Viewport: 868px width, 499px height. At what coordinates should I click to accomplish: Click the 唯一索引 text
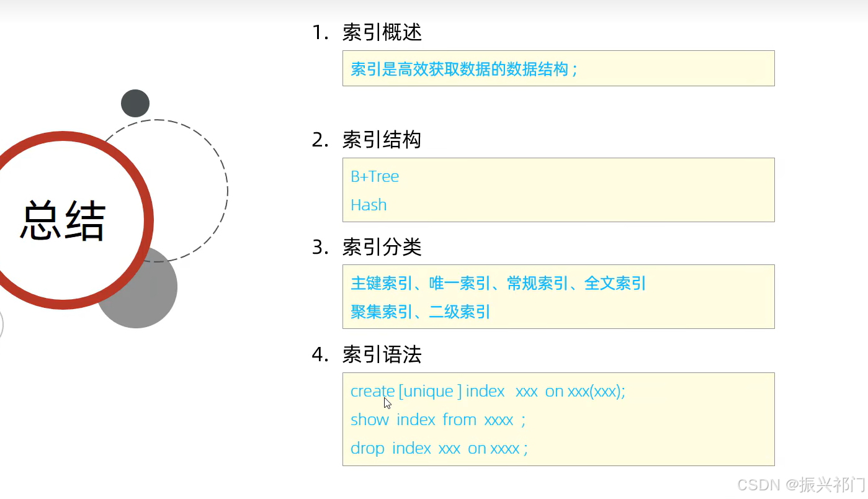point(460,284)
